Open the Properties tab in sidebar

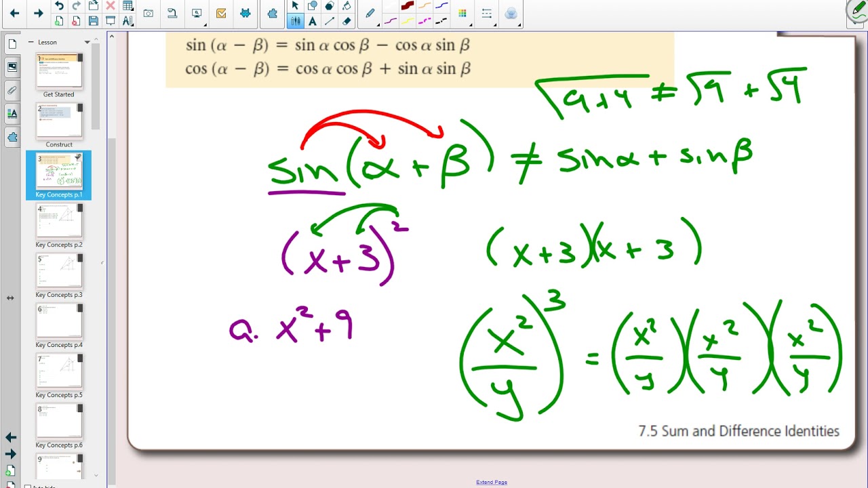[x=12, y=113]
